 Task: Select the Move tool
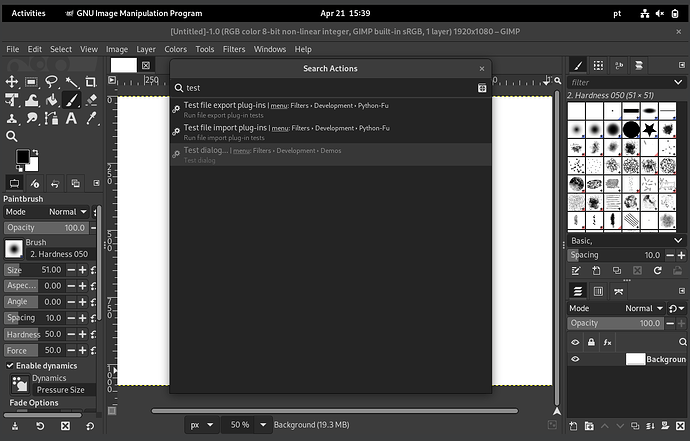coord(11,82)
